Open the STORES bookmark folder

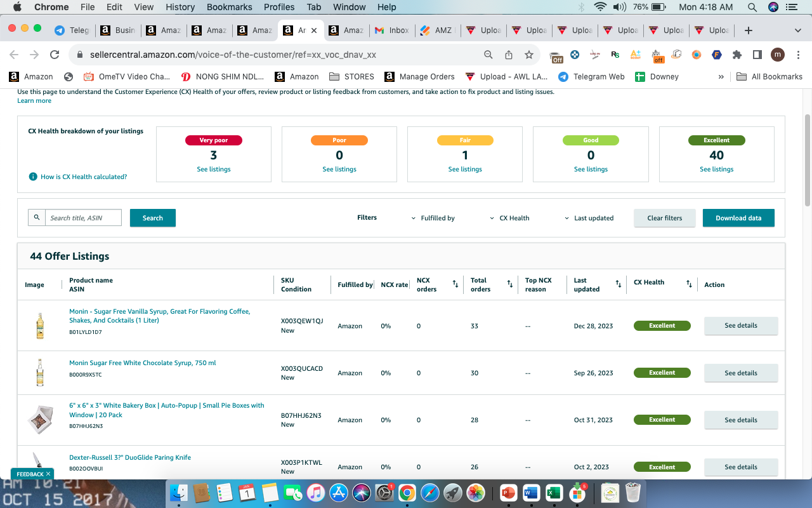(351, 77)
